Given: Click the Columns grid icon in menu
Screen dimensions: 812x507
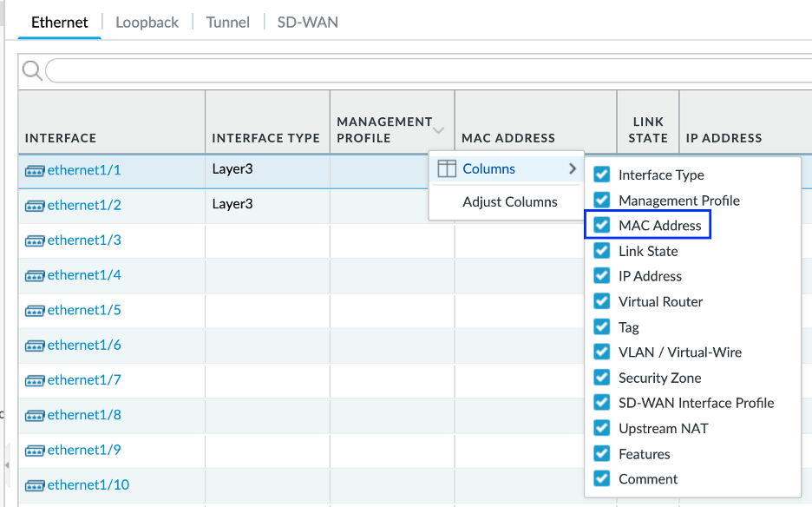Looking at the screenshot, I should click(x=446, y=169).
